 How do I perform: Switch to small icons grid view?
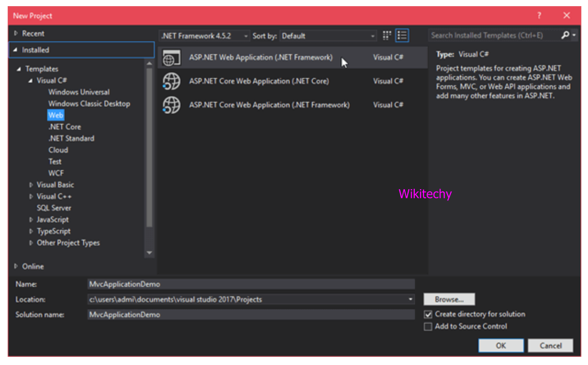387,36
